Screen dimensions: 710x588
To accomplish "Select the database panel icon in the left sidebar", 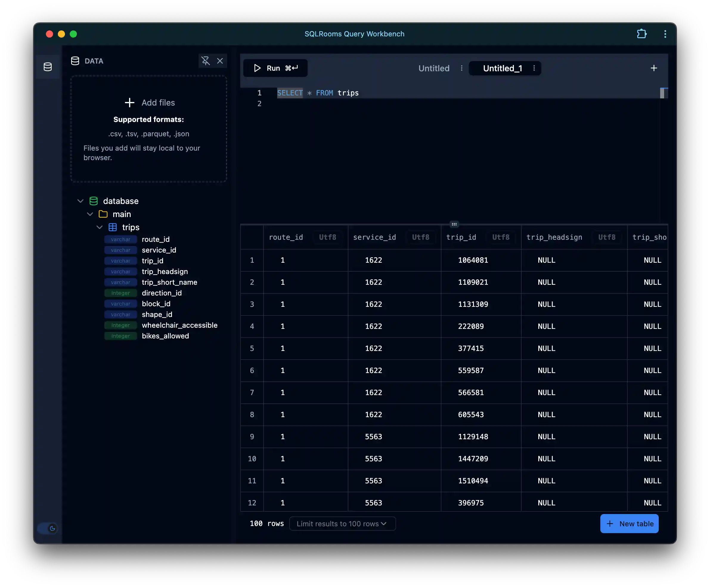I will 48,66.
